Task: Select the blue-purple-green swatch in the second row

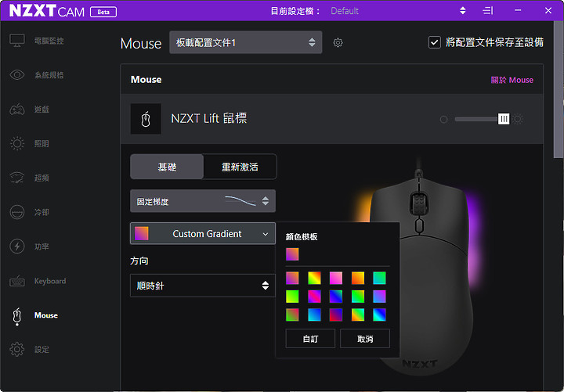Action: click(336, 297)
